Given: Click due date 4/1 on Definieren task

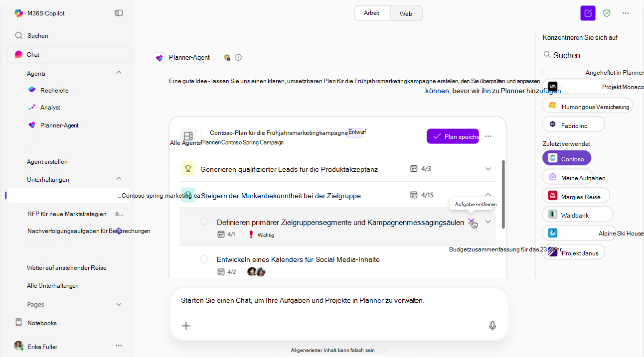Looking at the screenshot, I should pos(226,235).
